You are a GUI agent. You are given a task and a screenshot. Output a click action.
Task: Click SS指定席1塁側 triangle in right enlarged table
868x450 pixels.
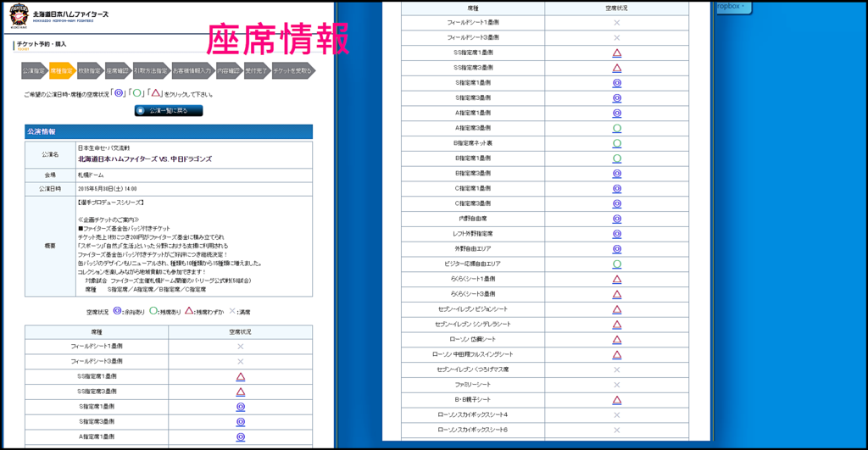[x=617, y=53]
